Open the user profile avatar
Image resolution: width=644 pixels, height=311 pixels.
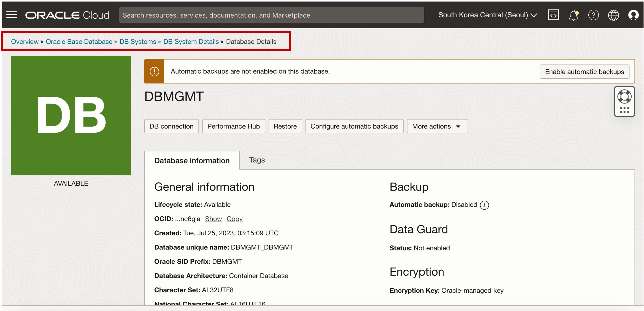point(633,15)
